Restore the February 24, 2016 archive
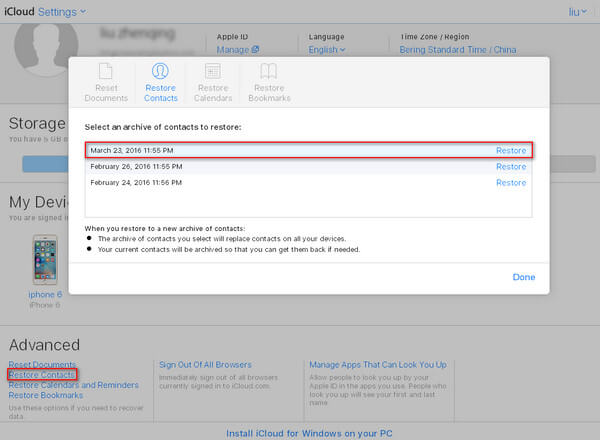600x440 pixels. [511, 183]
